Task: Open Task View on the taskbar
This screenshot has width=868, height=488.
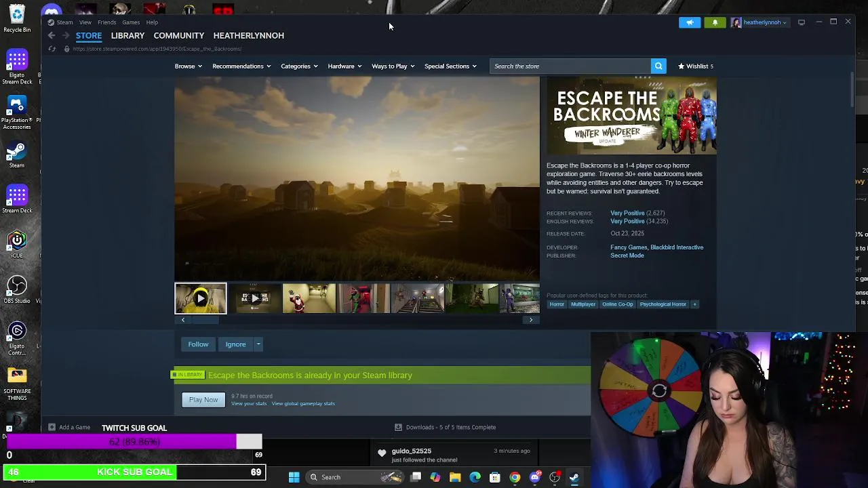Action: (x=416, y=477)
